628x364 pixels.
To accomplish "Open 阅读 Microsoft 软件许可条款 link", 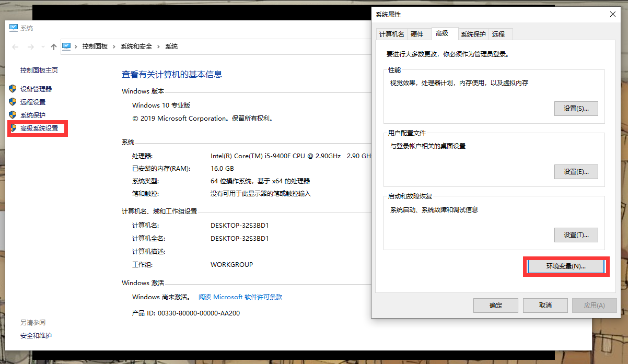I will pyautogui.click(x=240, y=297).
